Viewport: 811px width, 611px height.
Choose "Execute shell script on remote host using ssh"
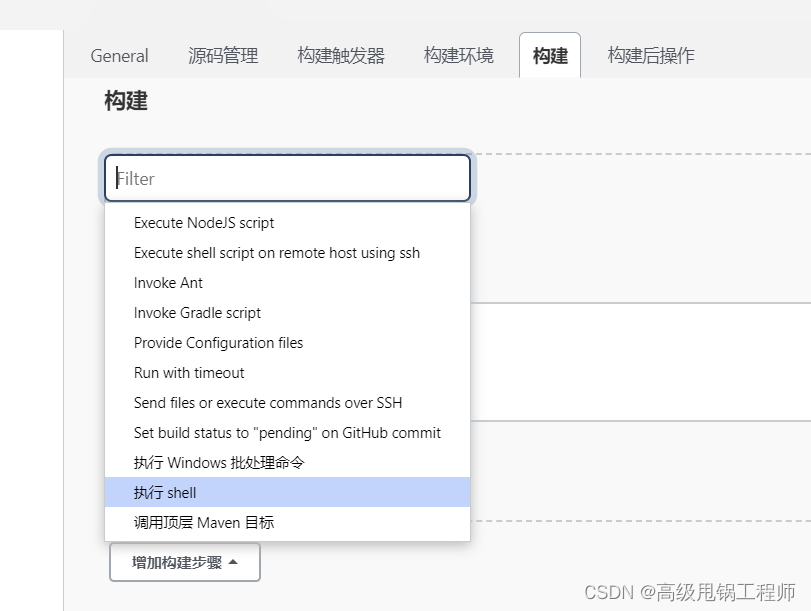tap(276, 253)
